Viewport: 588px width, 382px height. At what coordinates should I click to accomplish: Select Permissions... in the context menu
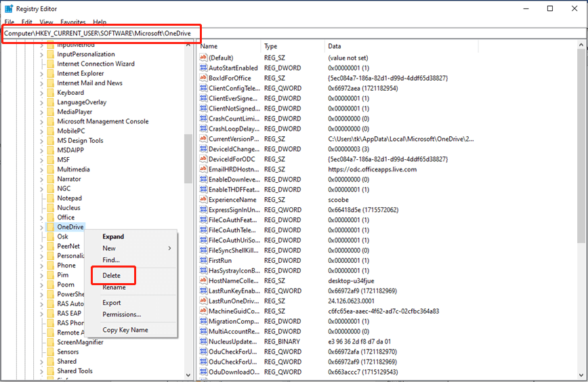[122, 314]
